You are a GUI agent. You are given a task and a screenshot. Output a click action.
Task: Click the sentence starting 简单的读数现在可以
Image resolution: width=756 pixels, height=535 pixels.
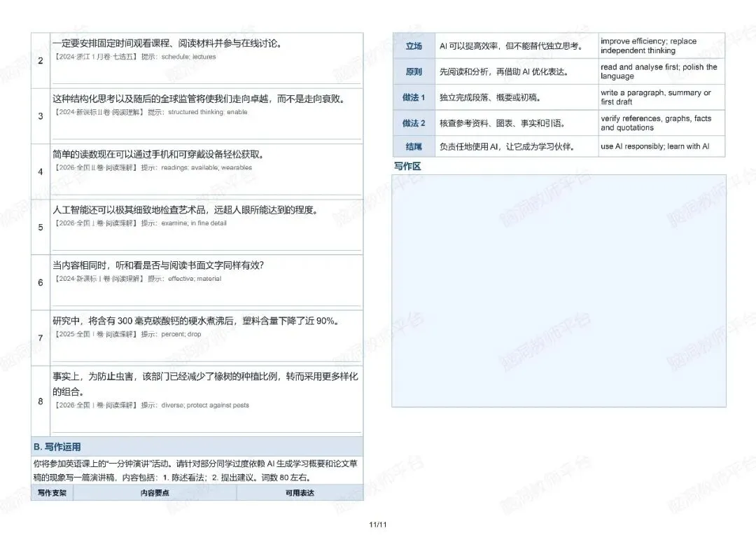(158, 154)
